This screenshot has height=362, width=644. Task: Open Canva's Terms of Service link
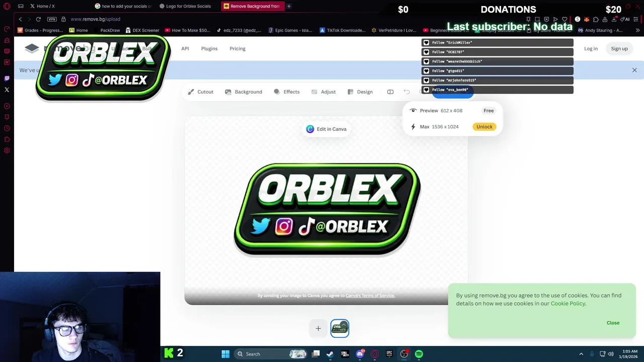pos(370,296)
